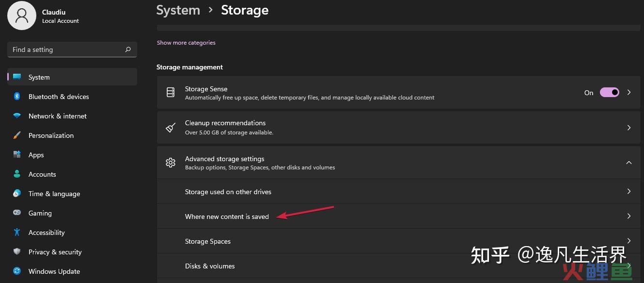This screenshot has width=644, height=283.
Task: Open Storage used on other drives chevron
Action: 629,191
